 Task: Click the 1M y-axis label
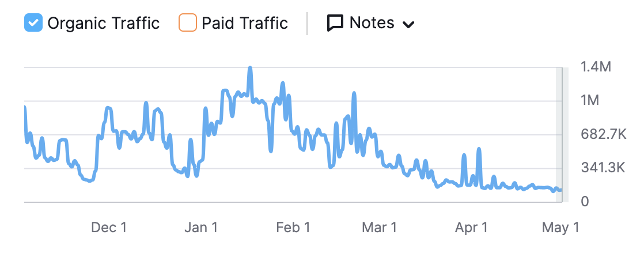pyautogui.click(x=590, y=100)
